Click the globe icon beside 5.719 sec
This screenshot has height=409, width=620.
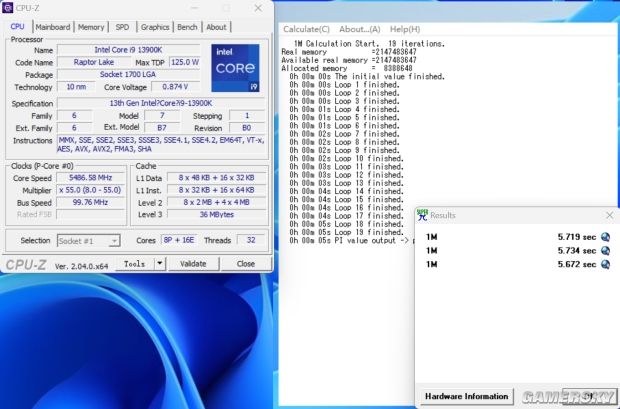[x=606, y=237]
